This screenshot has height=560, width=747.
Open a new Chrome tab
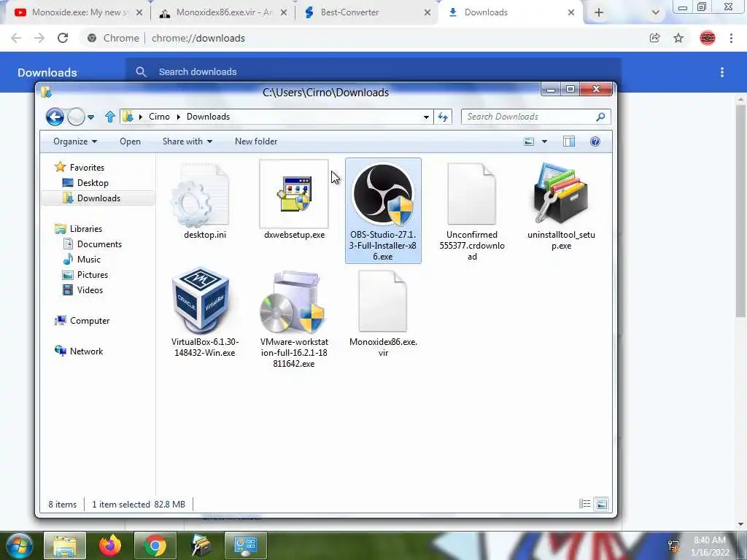(x=599, y=13)
